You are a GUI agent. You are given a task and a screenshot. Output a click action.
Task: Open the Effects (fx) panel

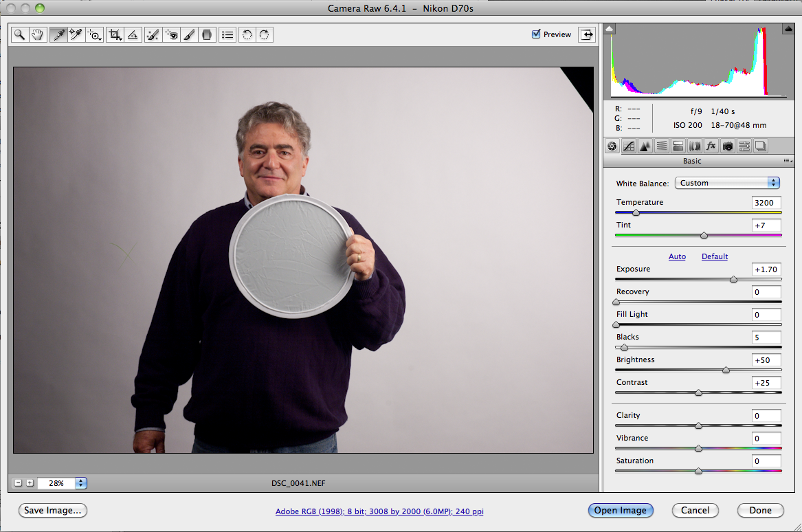coord(711,146)
